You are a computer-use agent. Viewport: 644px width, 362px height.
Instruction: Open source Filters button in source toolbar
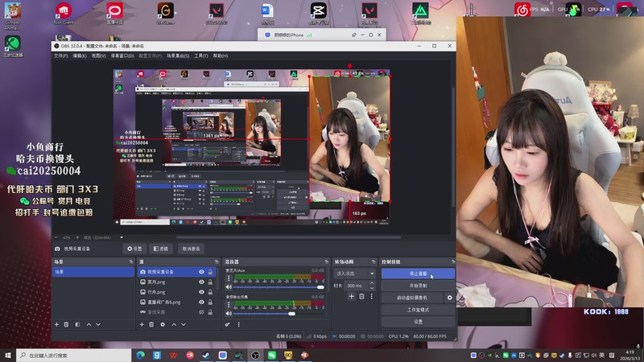click(x=161, y=249)
